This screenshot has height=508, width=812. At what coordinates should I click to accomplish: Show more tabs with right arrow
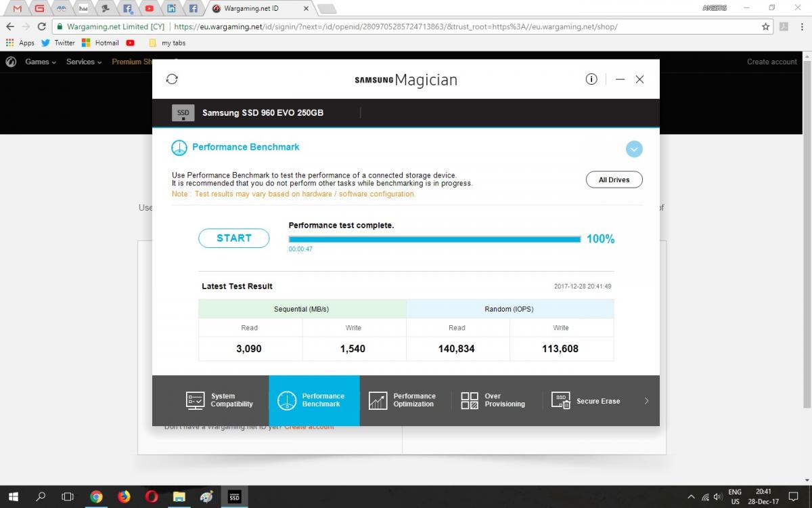(646, 401)
